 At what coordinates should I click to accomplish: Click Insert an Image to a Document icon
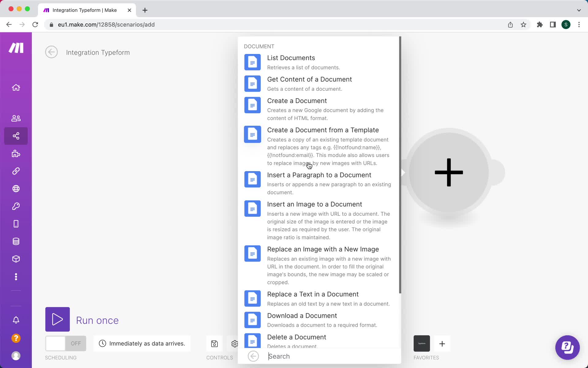pos(252,208)
